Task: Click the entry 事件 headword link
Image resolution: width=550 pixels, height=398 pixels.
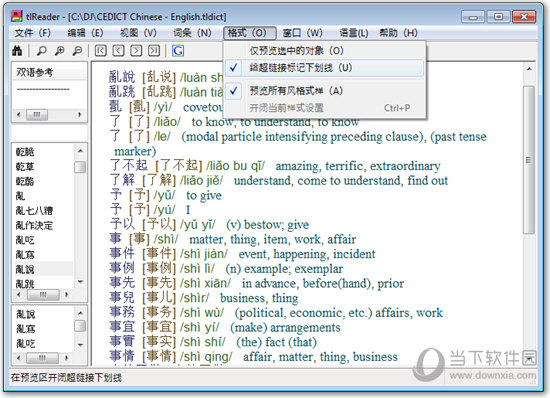Action: click(x=122, y=254)
